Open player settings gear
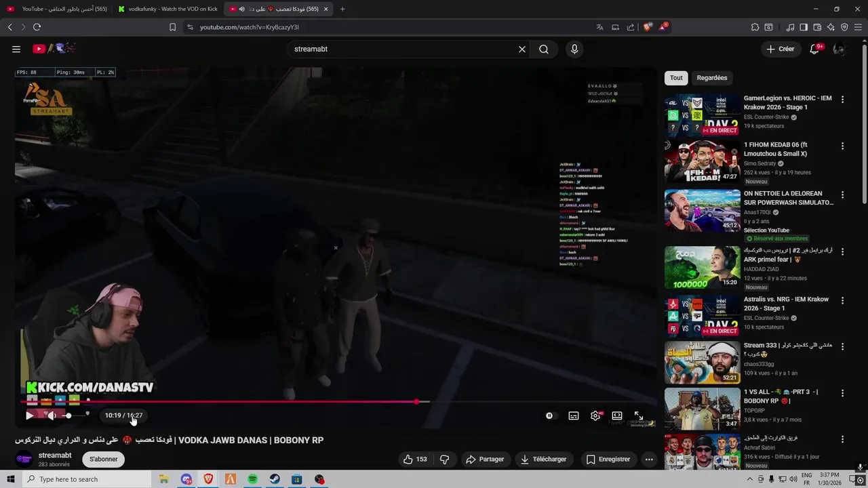The width and height of the screenshot is (868, 488). pyautogui.click(x=595, y=415)
